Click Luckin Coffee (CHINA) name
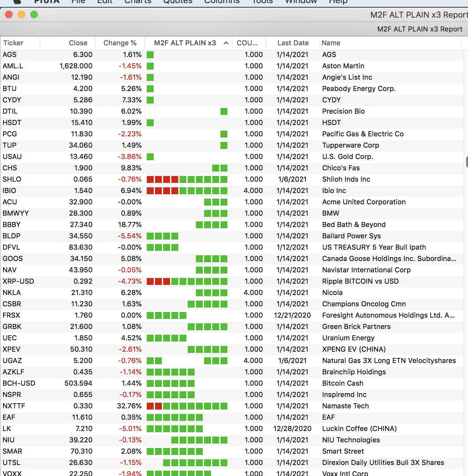 tap(359, 428)
